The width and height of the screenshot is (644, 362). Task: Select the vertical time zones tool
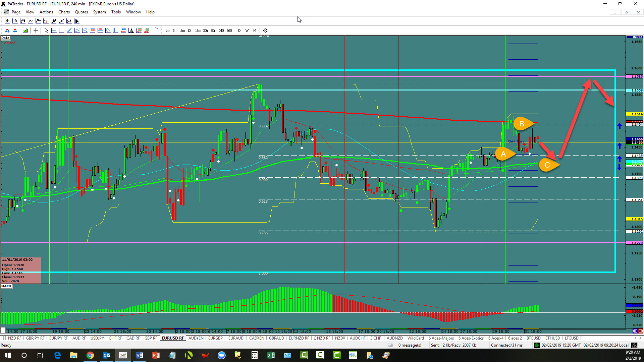click(115, 31)
